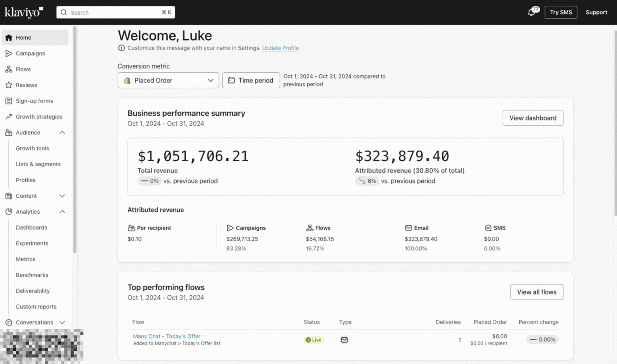Click the Placed Order column header

coord(490,322)
